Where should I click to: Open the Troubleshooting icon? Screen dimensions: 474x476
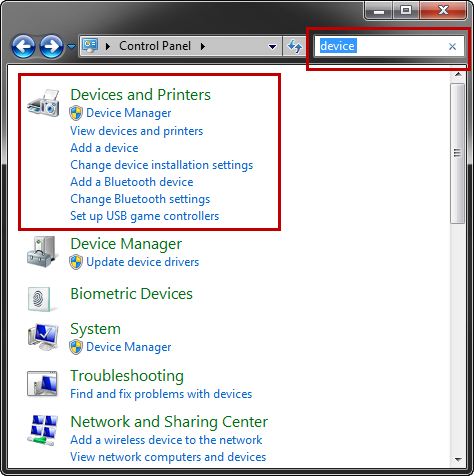click(42, 384)
